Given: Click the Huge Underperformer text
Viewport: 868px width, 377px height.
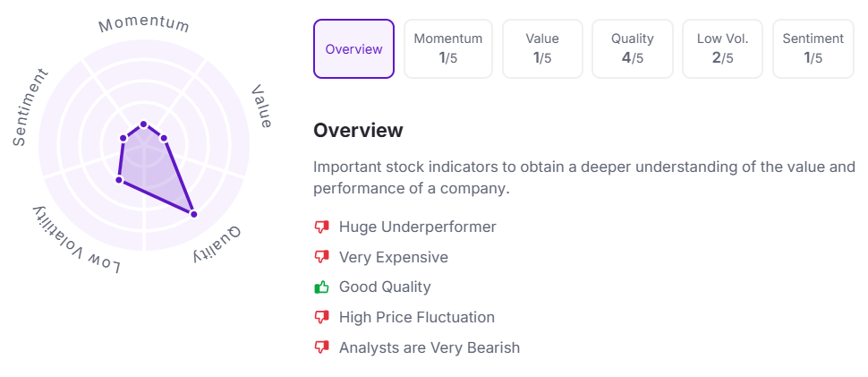Looking at the screenshot, I should pyautogui.click(x=417, y=227).
